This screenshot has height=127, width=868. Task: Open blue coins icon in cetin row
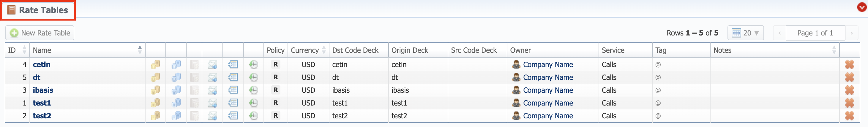coord(176,64)
